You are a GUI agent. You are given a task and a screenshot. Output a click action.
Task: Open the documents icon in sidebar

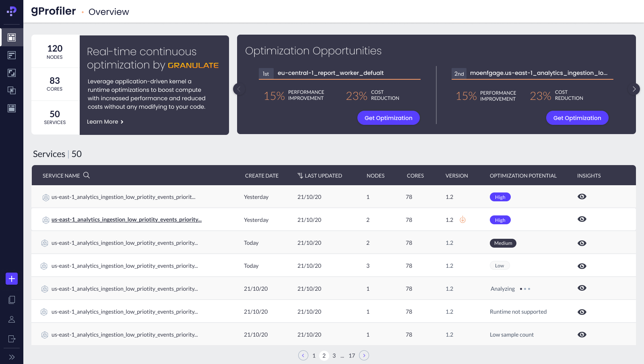(12, 300)
